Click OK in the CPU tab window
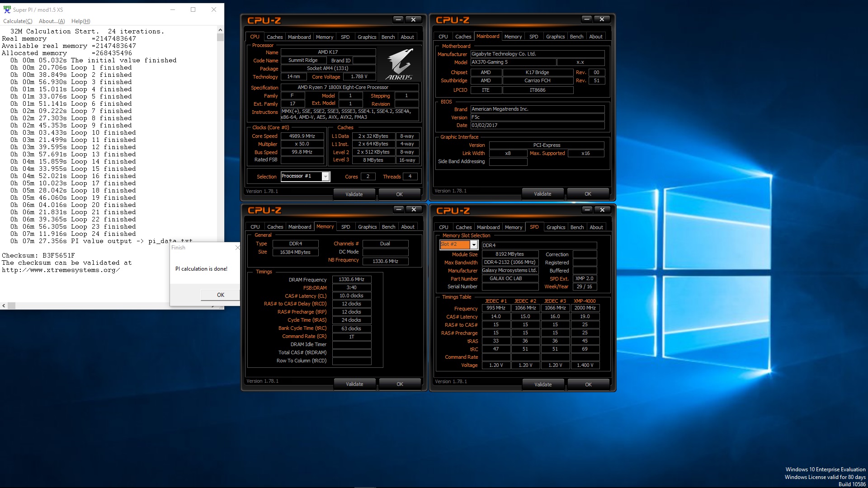Viewport: 868px width, 488px height. (399, 194)
